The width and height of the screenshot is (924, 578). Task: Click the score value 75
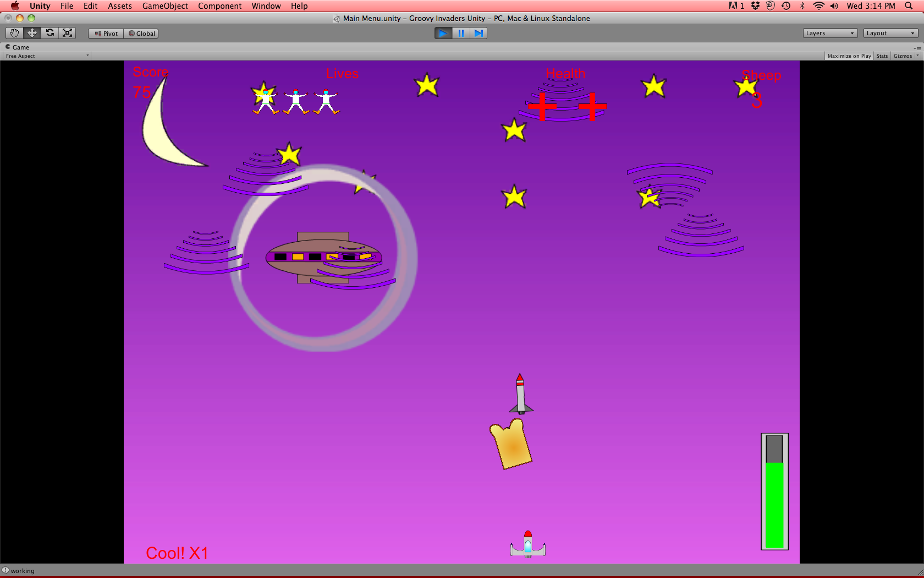[x=141, y=92]
